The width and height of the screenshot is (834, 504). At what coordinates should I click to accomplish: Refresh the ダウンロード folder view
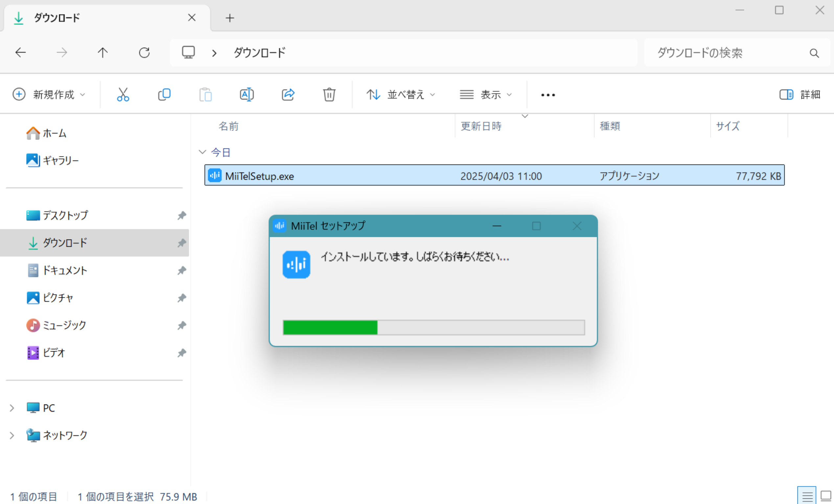(x=144, y=53)
